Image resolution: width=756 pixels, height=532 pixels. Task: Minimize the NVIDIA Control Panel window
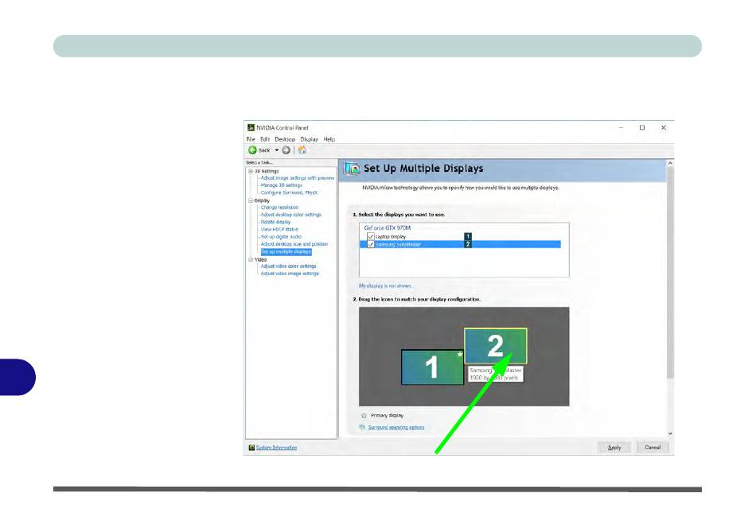[621, 128]
